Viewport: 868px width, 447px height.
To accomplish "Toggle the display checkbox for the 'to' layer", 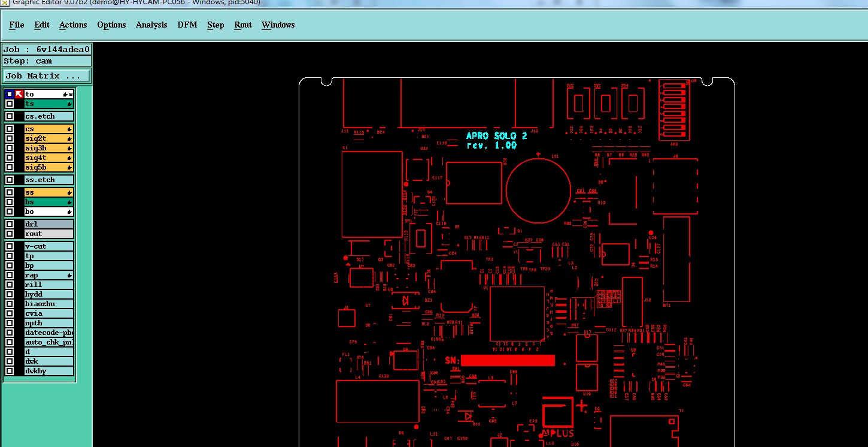I will 10,94.
